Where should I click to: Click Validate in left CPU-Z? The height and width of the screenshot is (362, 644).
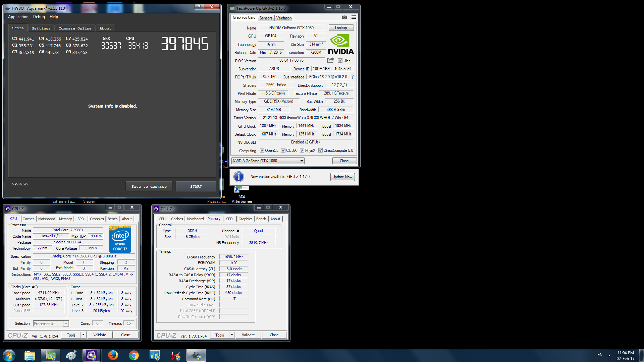100,335
